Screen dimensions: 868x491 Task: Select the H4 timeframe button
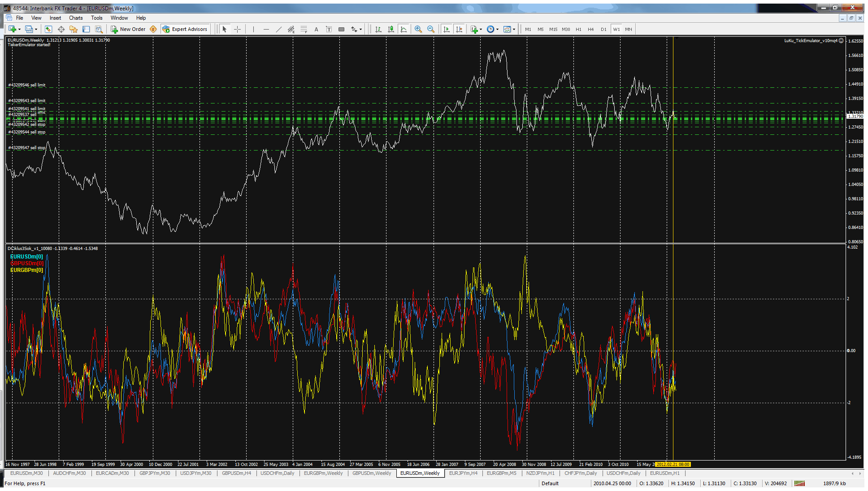(590, 29)
